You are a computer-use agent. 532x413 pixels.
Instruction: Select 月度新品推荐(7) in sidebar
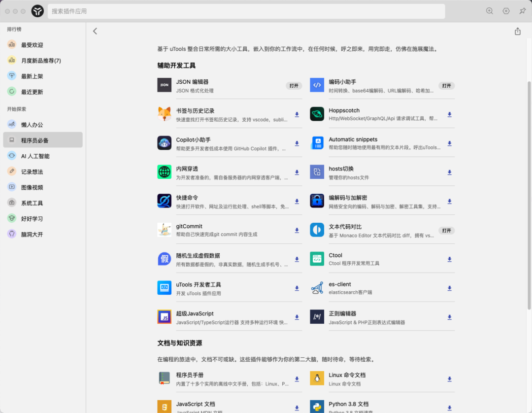pyautogui.click(x=43, y=61)
